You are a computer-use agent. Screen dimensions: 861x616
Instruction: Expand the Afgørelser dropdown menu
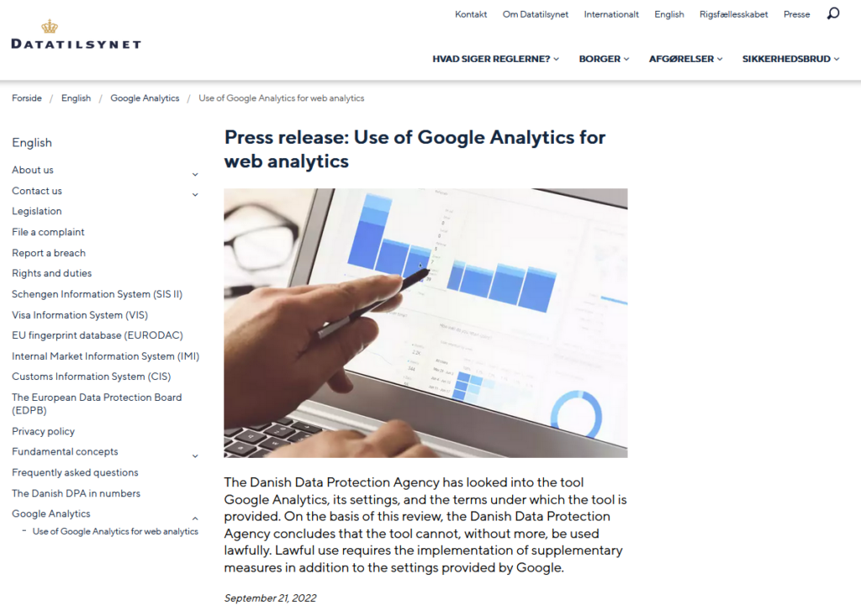(x=686, y=59)
